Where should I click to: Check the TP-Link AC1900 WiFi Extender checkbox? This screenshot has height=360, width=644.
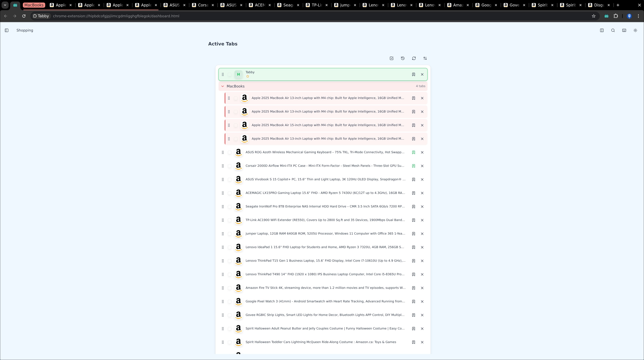pyautogui.click(x=230, y=220)
